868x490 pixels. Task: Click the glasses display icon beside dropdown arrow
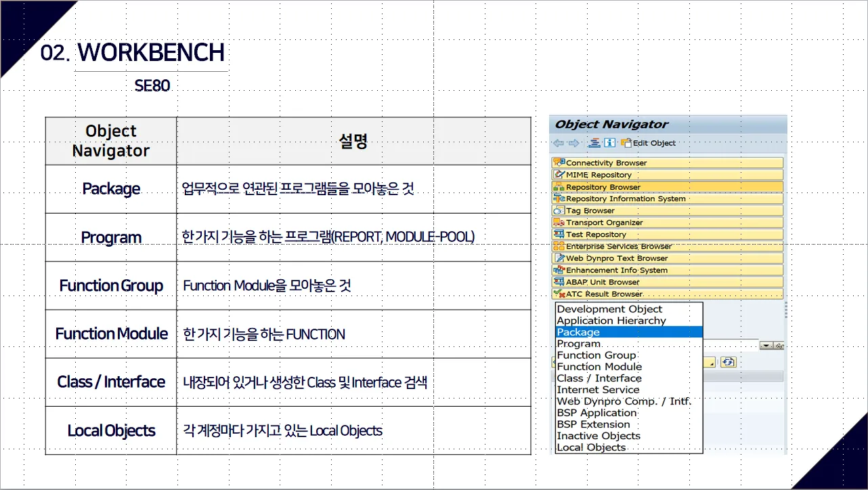pos(780,346)
